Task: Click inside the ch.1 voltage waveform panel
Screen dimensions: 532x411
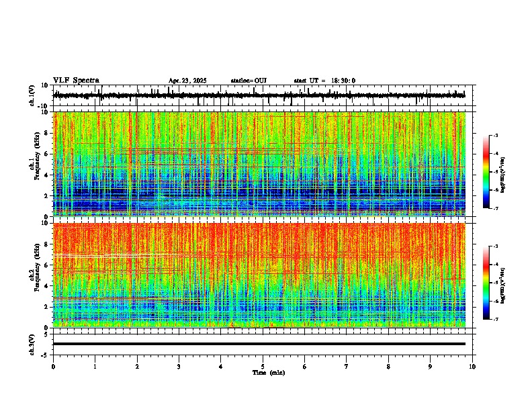Action: tap(264, 95)
